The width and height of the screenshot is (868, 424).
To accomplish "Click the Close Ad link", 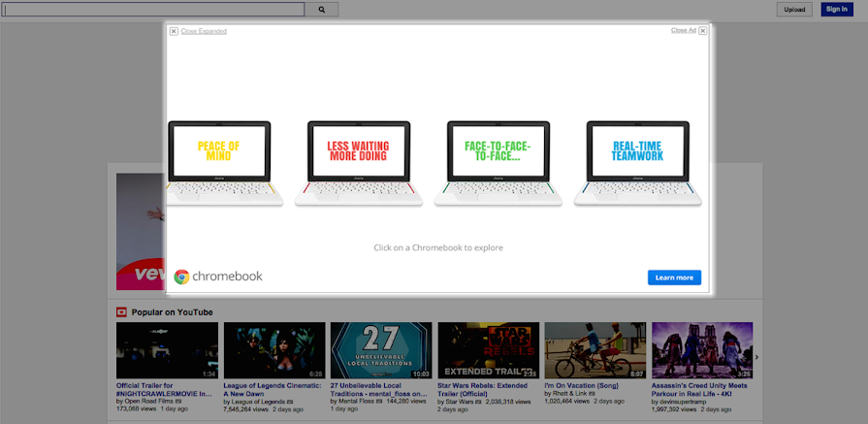I will 683,30.
